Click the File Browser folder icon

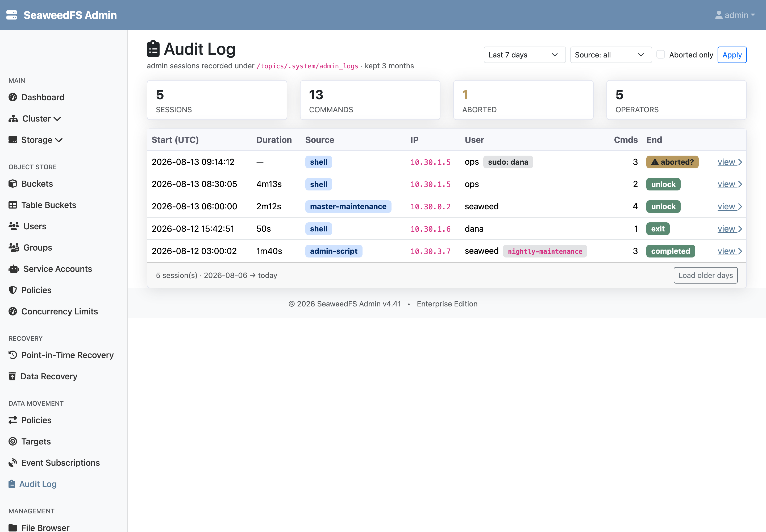point(13,528)
